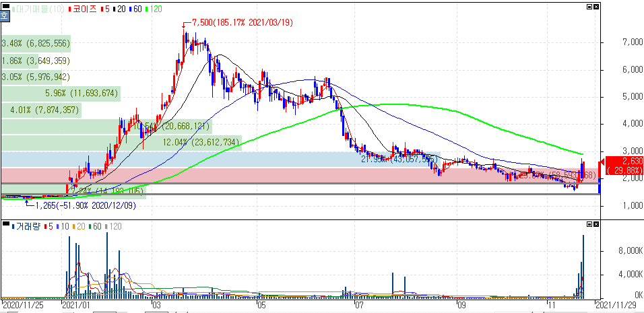Click the blue (43,057,5..) volume profile bar label
The image size is (644, 313).
click(x=398, y=159)
